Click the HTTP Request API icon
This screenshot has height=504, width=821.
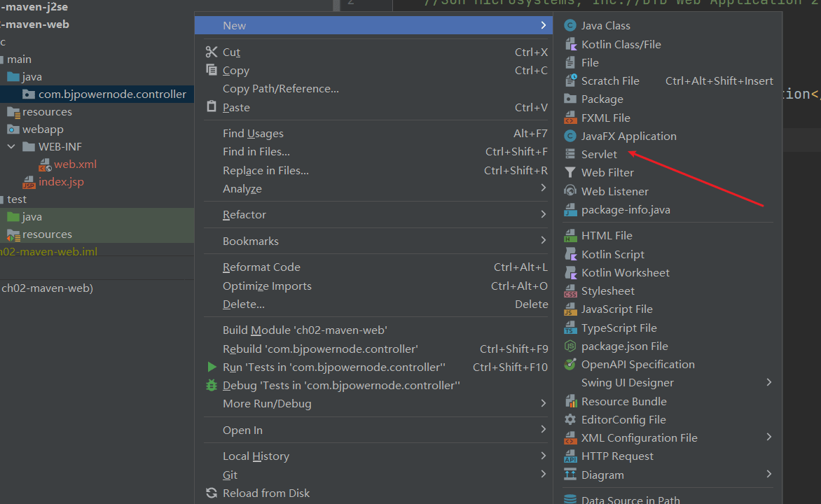570,456
